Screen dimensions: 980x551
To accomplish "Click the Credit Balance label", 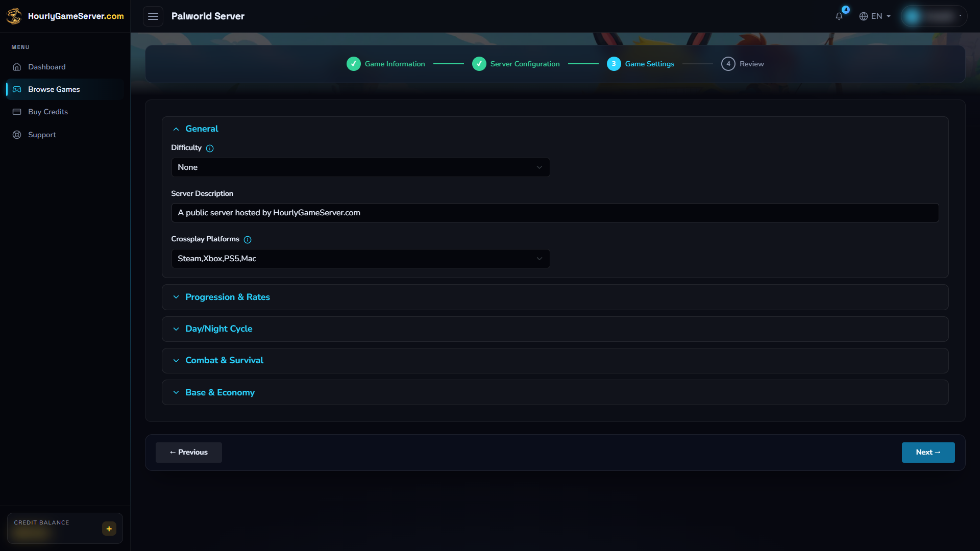I will click(41, 522).
